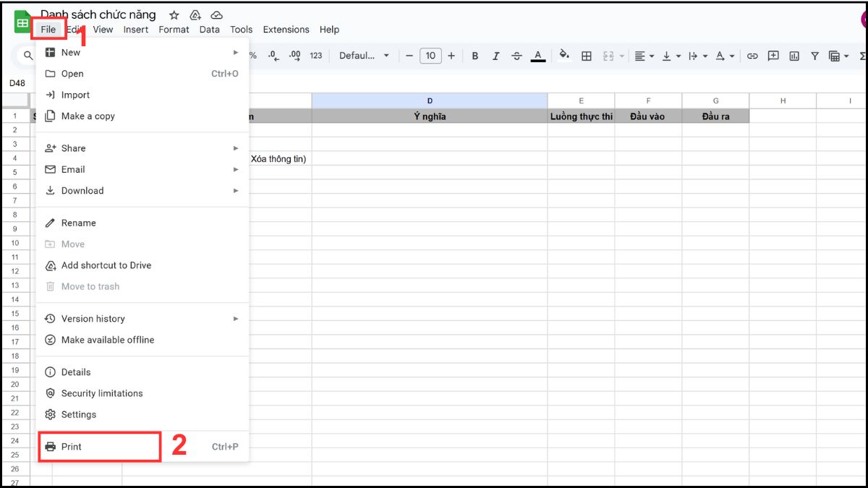The image size is (868, 488).
Task: Expand the Version history submenu
Action: point(93,318)
